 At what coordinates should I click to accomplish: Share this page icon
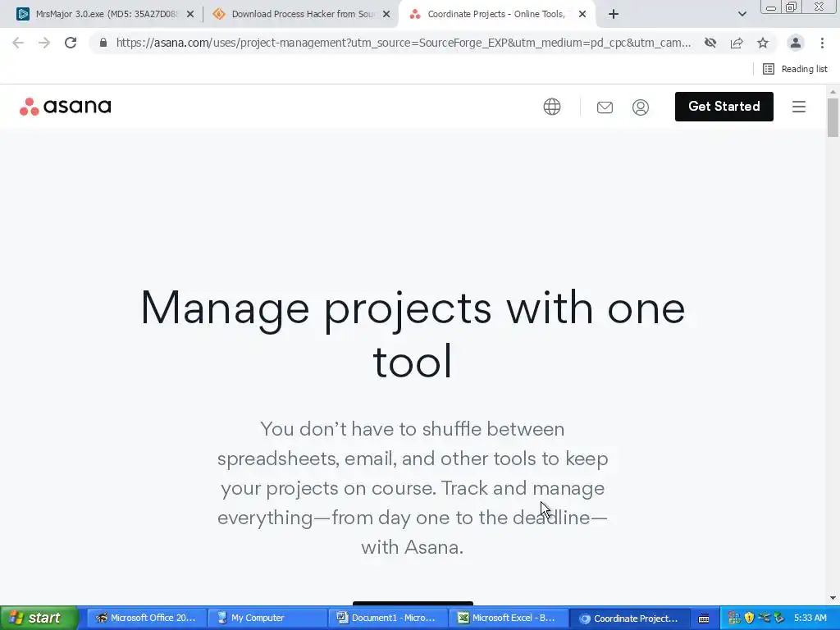click(x=737, y=43)
